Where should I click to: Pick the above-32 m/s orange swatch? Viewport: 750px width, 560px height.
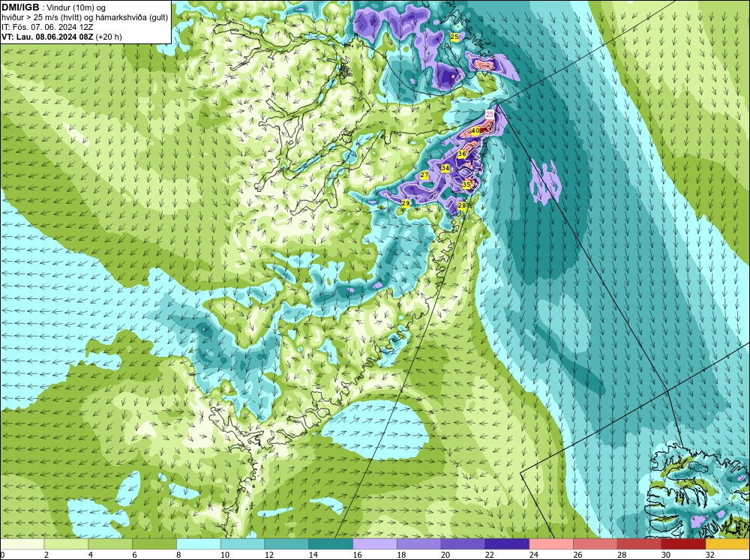tap(728, 544)
